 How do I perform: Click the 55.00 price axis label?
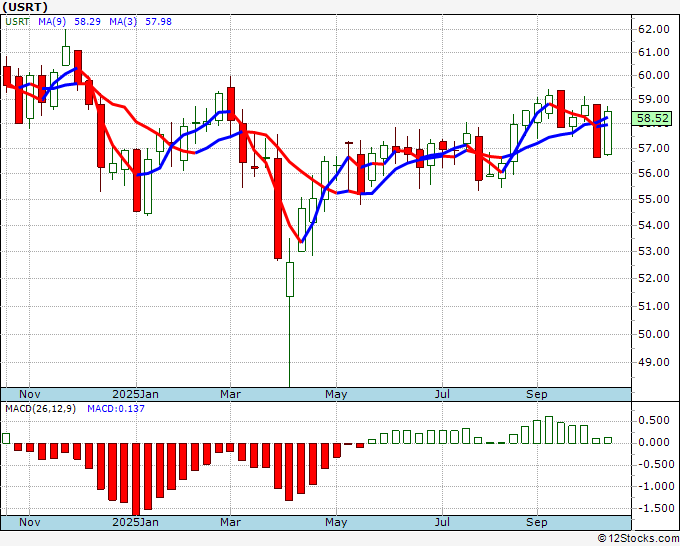coord(654,199)
